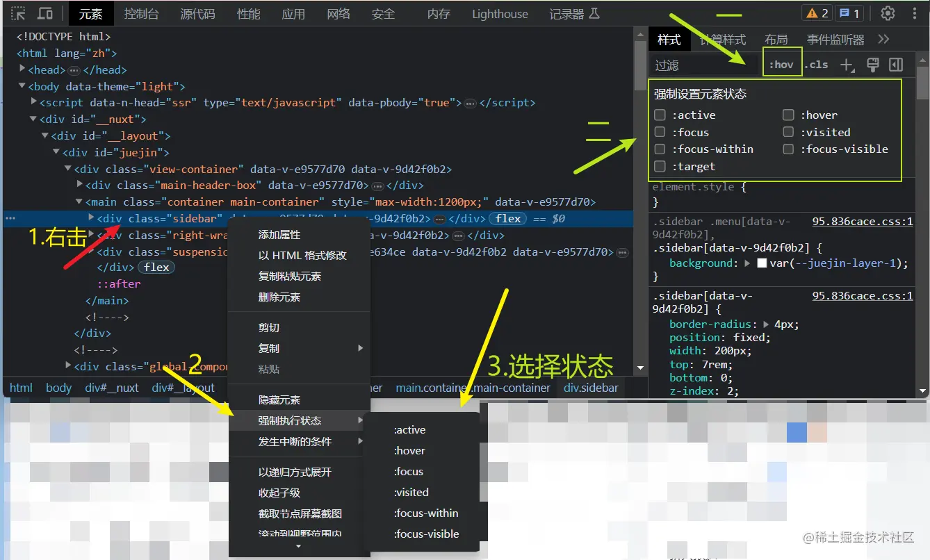This screenshot has height=560, width=930.
Task: Open the Lighthouse tab
Action: coord(500,14)
